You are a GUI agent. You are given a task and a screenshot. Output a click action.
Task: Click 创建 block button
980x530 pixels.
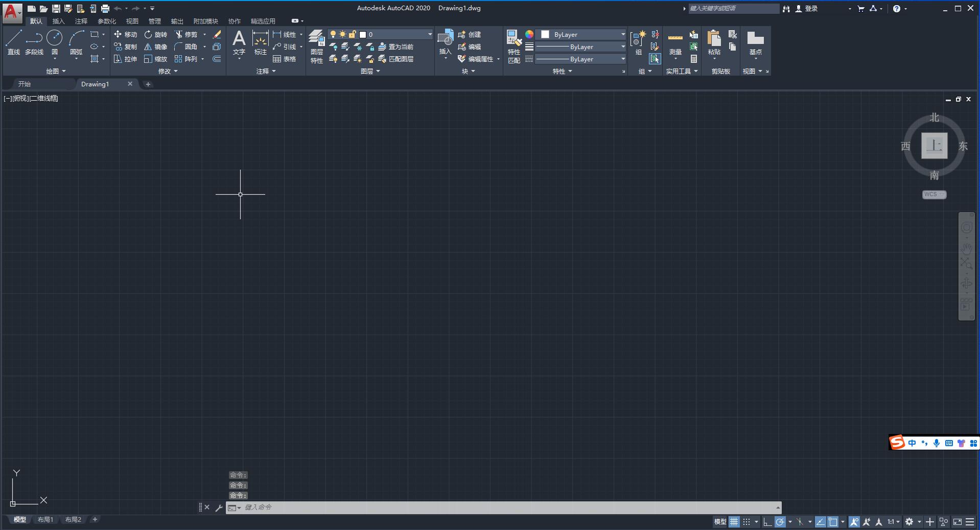tap(470, 34)
